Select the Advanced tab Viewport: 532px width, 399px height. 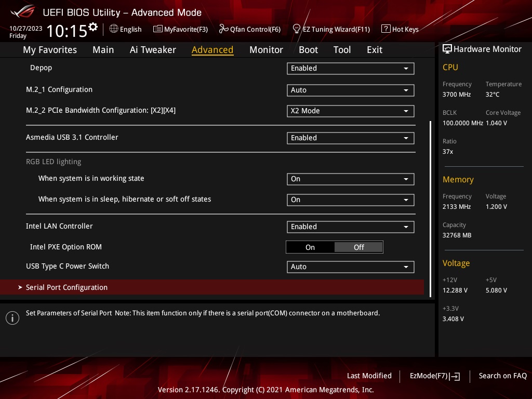pyautogui.click(x=212, y=50)
